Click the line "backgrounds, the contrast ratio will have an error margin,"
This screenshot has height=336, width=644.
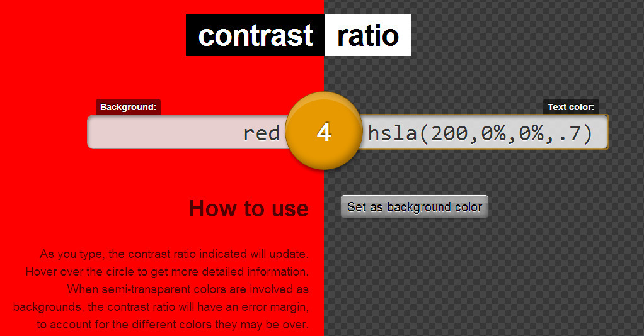pos(161,307)
